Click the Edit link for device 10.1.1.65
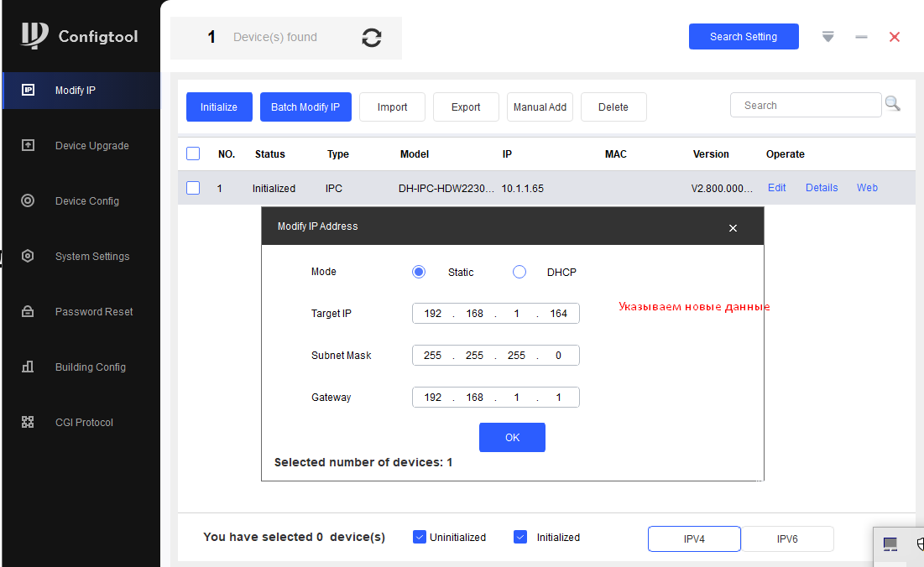The width and height of the screenshot is (924, 567). pyautogui.click(x=776, y=187)
